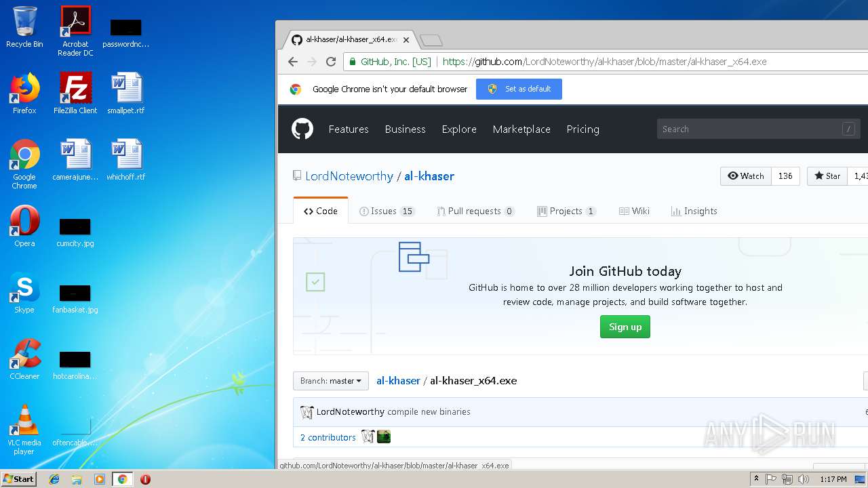Image resolution: width=868 pixels, height=488 pixels.
Task: Show hidden system tray icons
Action: pyautogui.click(x=756, y=479)
